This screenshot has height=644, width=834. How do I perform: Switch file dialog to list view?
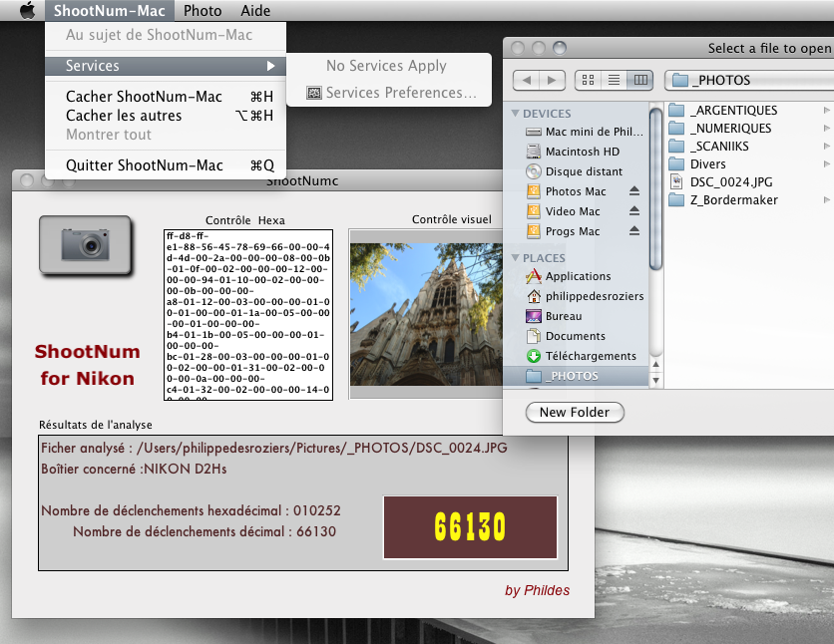click(614, 80)
